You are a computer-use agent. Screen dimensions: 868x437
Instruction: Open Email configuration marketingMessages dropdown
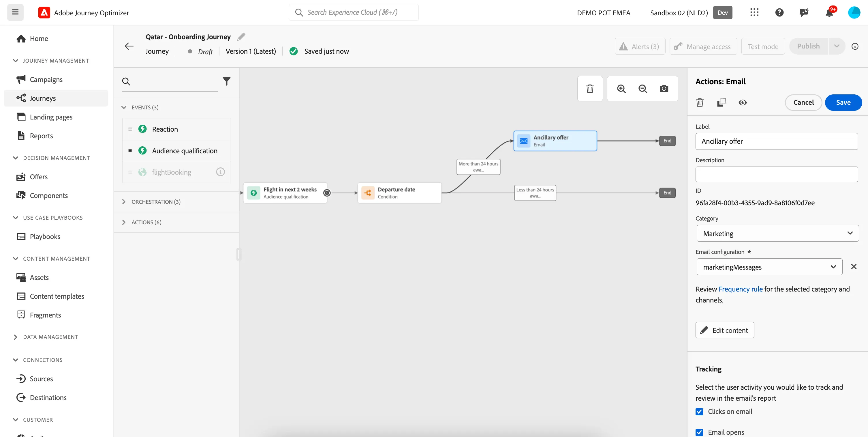coord(769,267)
